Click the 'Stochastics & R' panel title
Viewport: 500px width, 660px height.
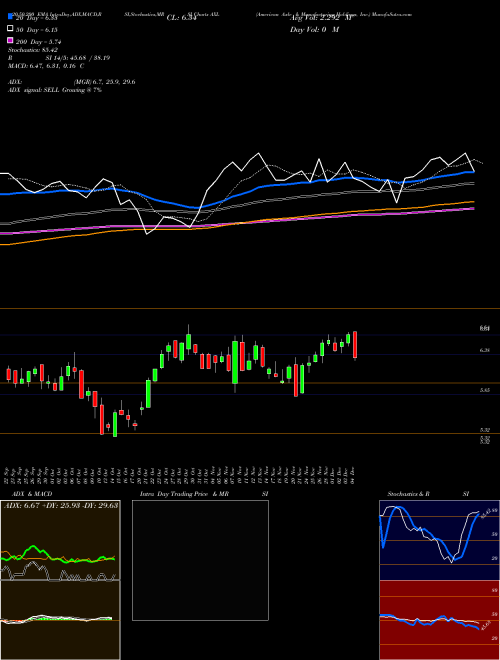tap(408, 494)
